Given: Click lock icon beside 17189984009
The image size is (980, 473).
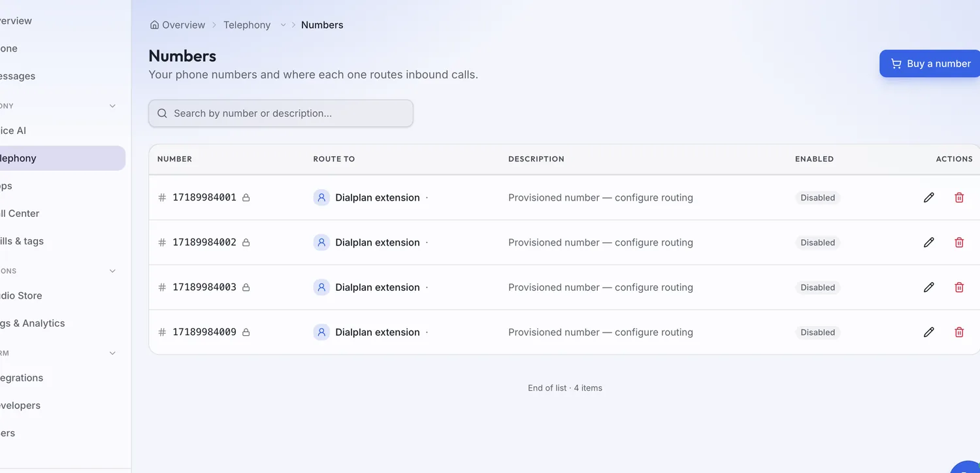Looking at the screenshot, I should pos(246,332).
